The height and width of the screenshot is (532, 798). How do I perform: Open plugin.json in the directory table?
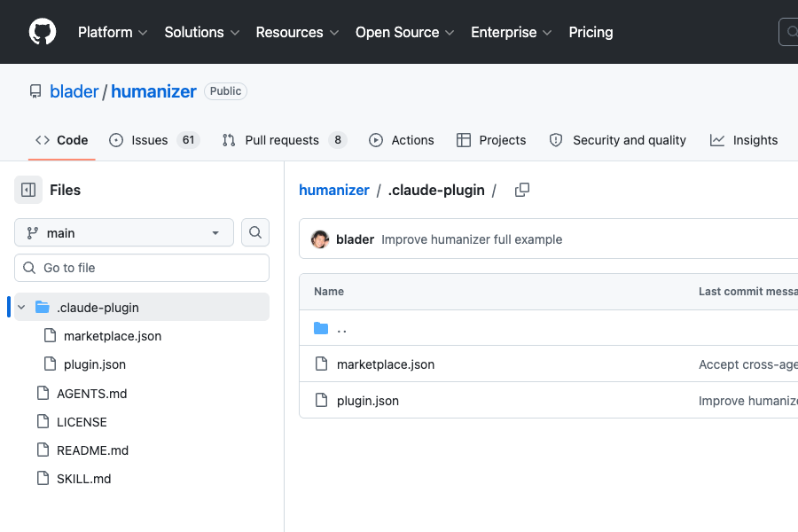click(x=367, y=401)
